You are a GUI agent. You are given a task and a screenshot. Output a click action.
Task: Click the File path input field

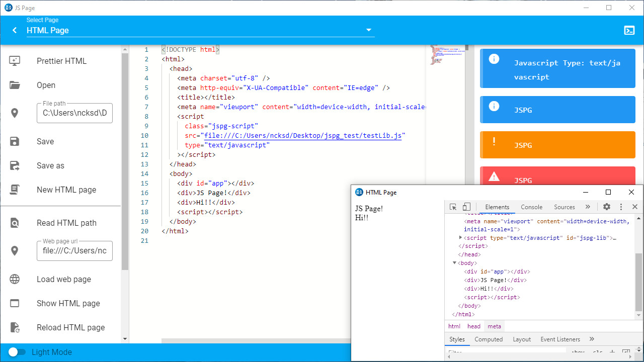(74, 113)
